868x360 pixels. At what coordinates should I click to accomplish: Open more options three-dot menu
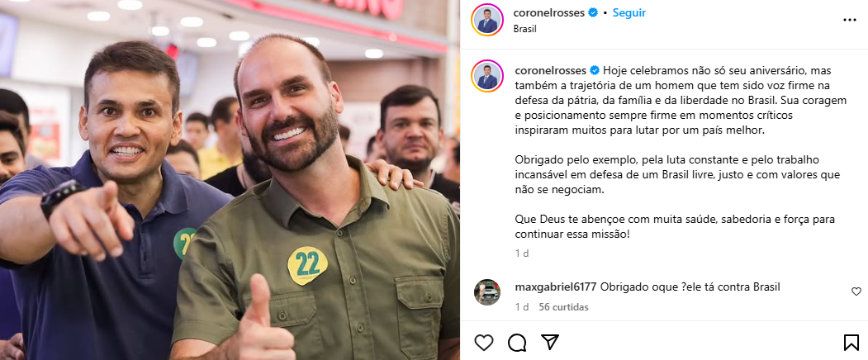tap(850, 20)
